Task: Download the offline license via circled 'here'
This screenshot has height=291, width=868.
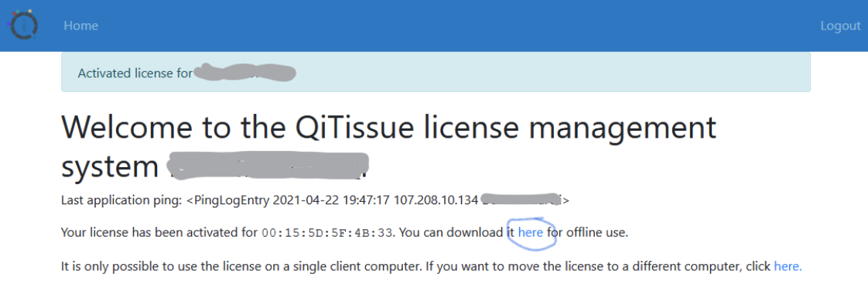Action: 531,233
